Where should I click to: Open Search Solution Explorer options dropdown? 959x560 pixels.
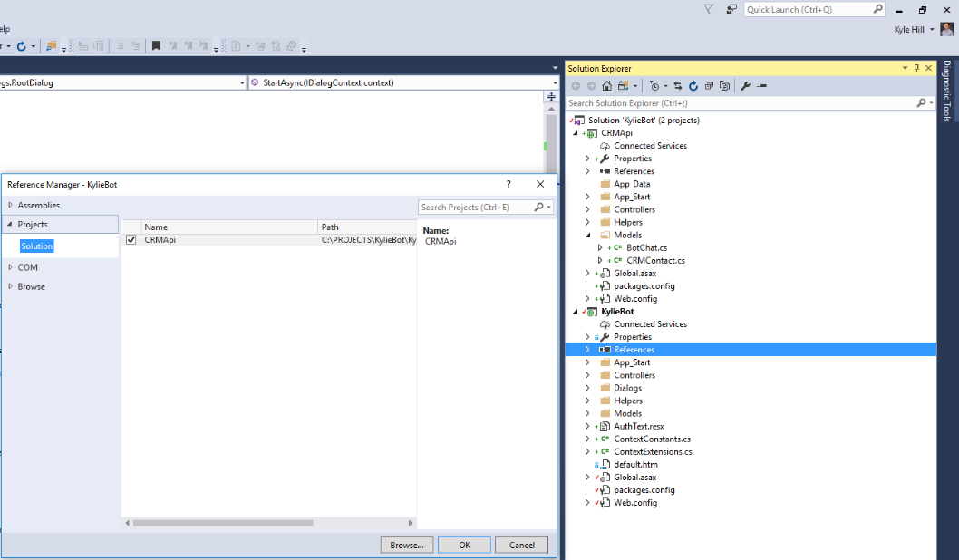pos(931,102)
